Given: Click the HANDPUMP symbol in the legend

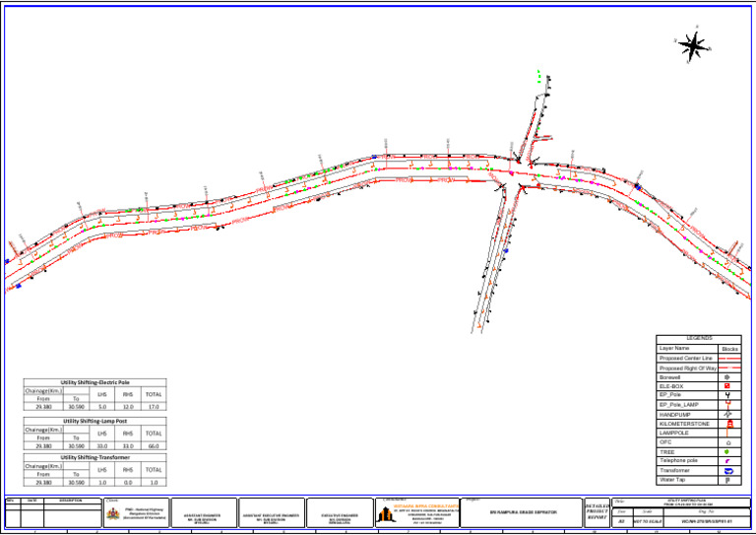Looking at the screenshot, I should point(727,415).
